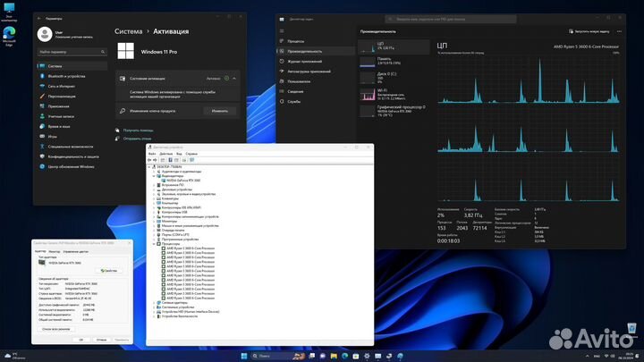Open Службы page in Task Manager
644x362 pixels.
(317, 101)
